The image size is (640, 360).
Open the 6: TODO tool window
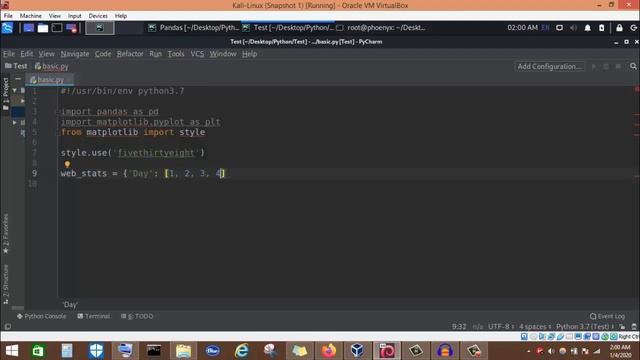pyautogui.click(x=137, y=316)
